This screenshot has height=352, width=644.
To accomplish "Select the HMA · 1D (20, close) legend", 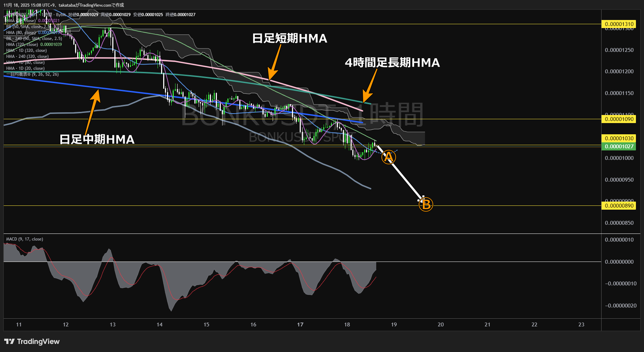I will click(25, 68).
